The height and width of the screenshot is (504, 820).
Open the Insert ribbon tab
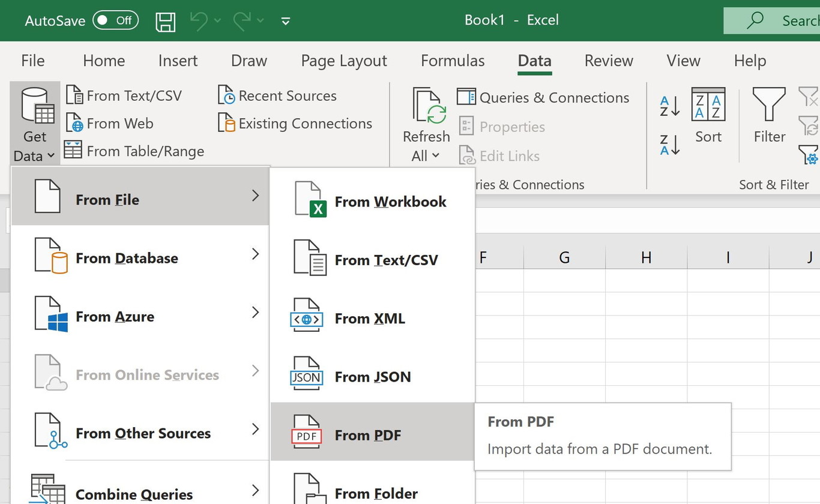tap(178, 61)
